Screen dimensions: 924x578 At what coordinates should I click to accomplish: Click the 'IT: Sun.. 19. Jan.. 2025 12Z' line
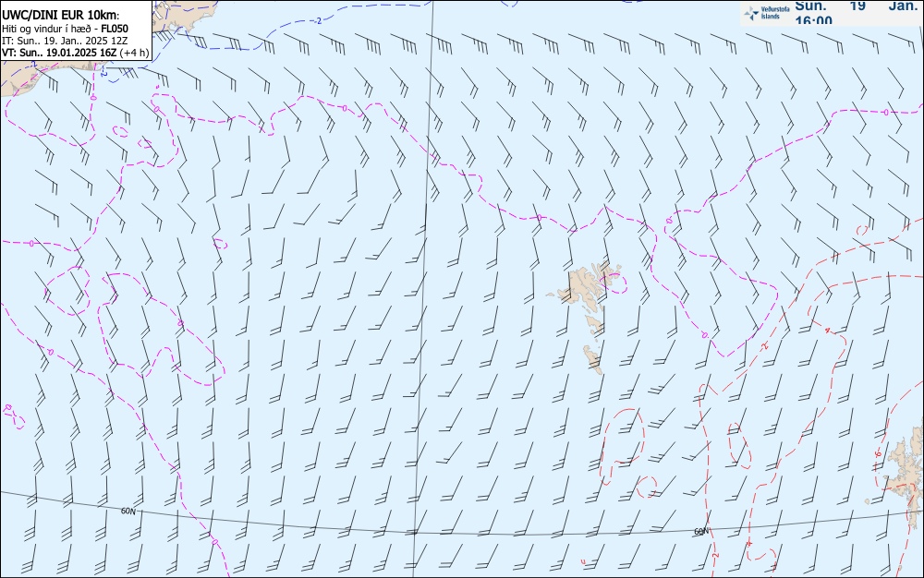click(65, 41)
